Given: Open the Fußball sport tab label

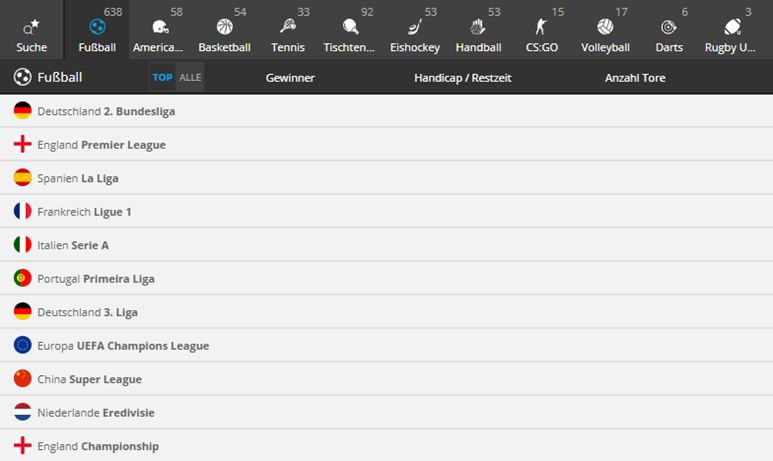Looking at the screenshot, I should pyautogui.click(x=97, y=48).
